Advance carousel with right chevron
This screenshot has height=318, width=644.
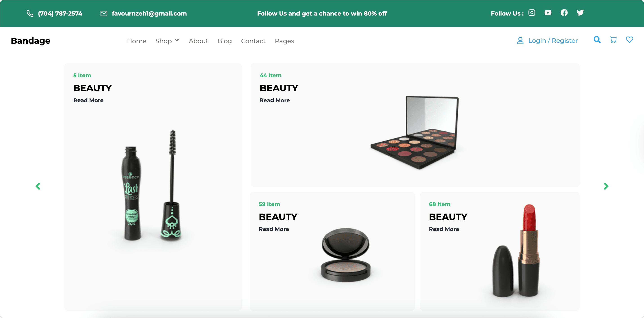606,186
